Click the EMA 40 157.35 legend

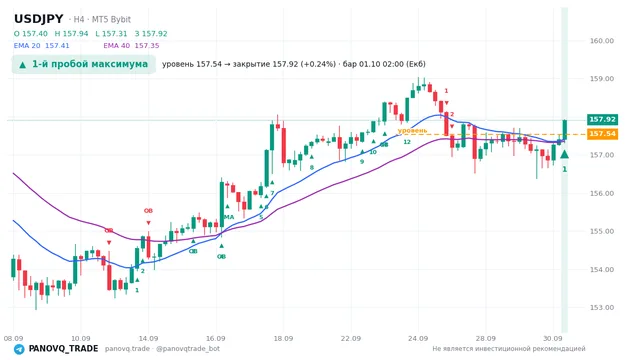(131, 46)
